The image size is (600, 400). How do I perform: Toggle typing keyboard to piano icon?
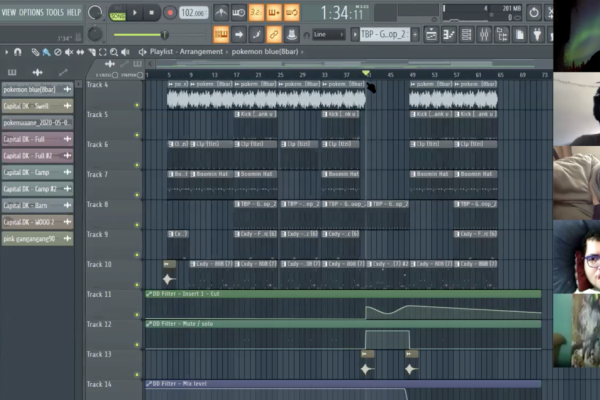221,35
